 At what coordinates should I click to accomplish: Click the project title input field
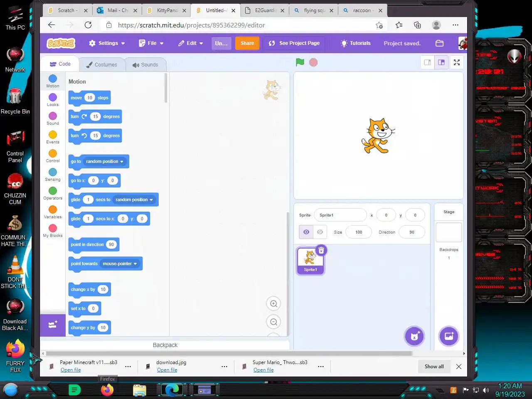221,43
